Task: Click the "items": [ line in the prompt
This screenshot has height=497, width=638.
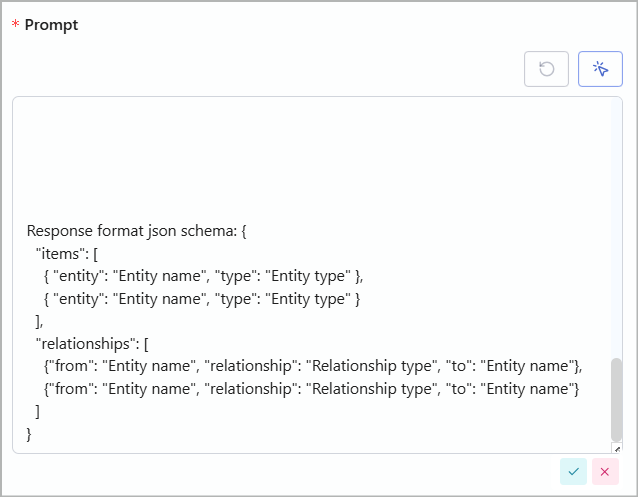Action: [x=67, y=254]
